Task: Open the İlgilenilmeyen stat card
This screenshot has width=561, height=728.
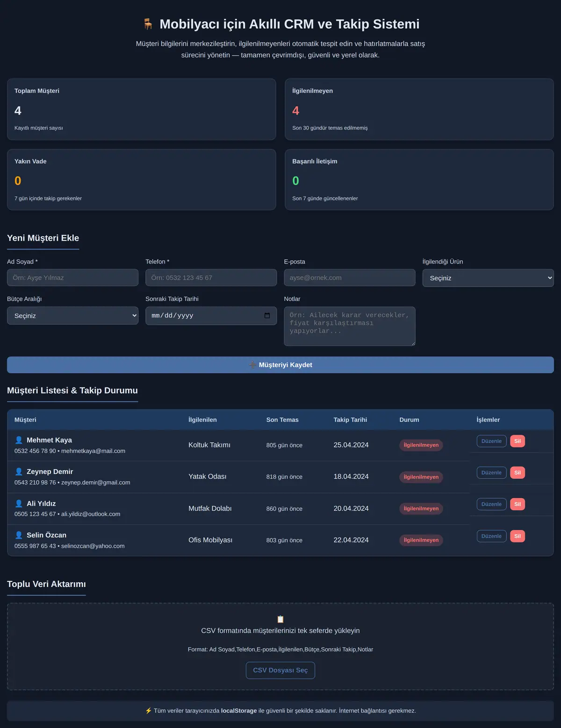Action: coord(419,109)
